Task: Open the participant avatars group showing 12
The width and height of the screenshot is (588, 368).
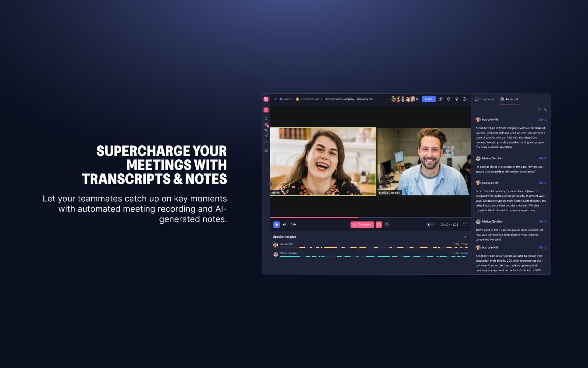Action: (x=405, y=99)
